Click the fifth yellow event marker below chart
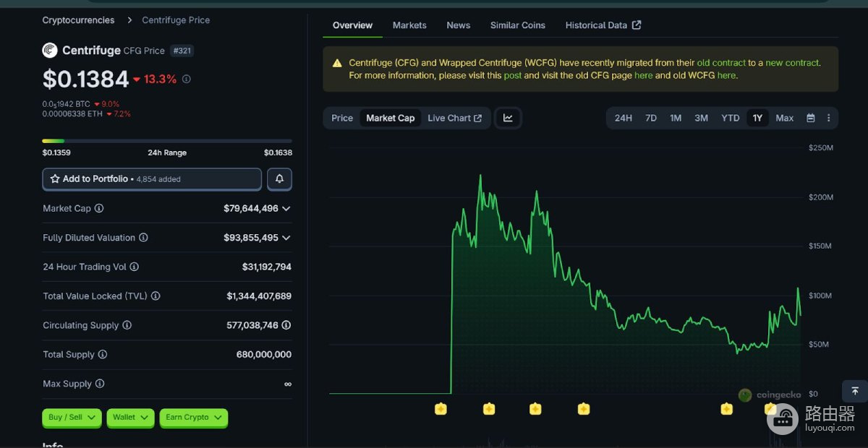This screenshot has height=448, width=868. [x=726, y=409]
